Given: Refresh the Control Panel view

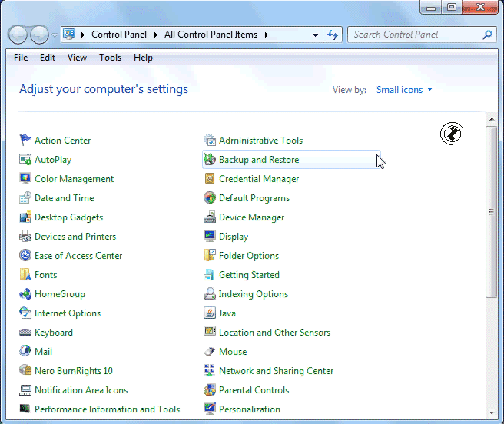Looking at the screenshot, I should 333,35.
